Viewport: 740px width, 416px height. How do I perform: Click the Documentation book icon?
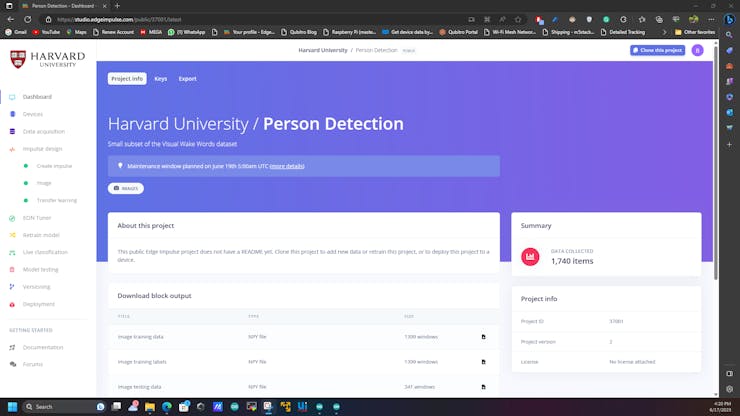tap(12, 348)
